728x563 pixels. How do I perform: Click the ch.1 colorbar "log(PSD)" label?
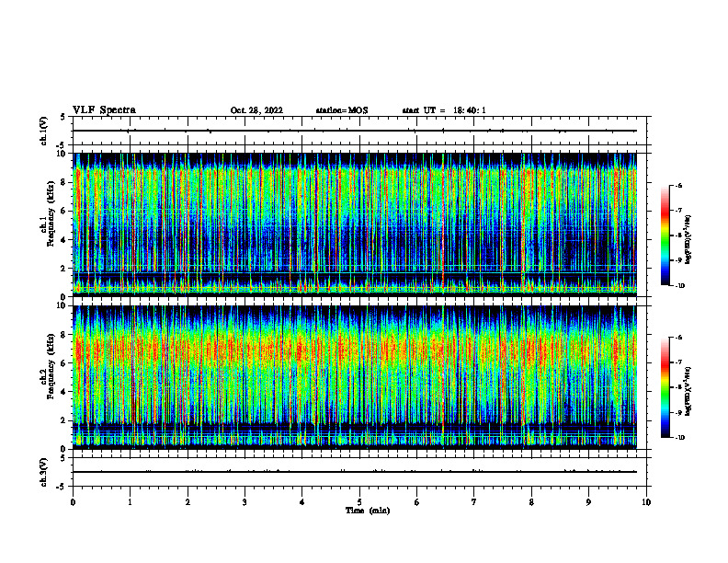tap(688, 240)
